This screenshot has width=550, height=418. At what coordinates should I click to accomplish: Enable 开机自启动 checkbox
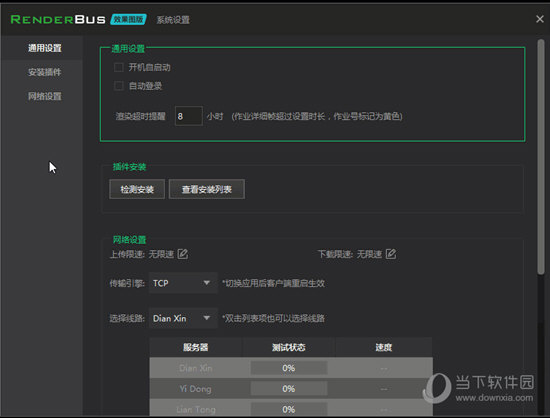[x=119, y=67]
